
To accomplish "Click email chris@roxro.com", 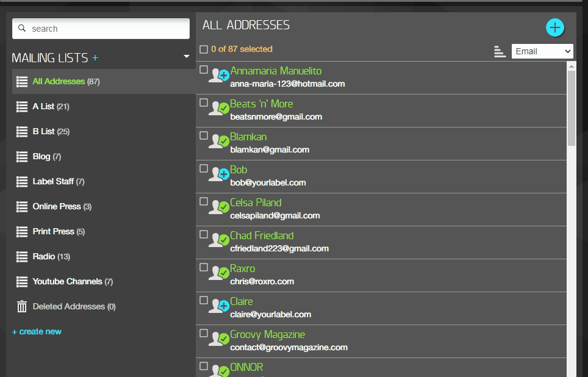I will 262,281.
